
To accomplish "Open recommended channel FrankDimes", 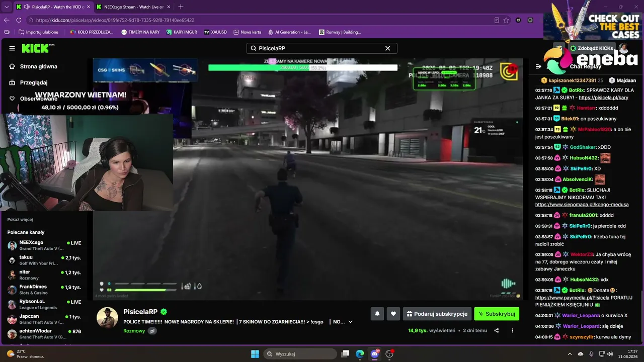I will click(x=44, y=290).
